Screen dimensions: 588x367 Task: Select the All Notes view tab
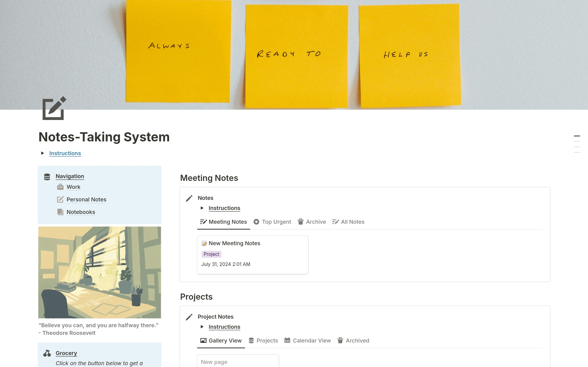pos(348,222)
